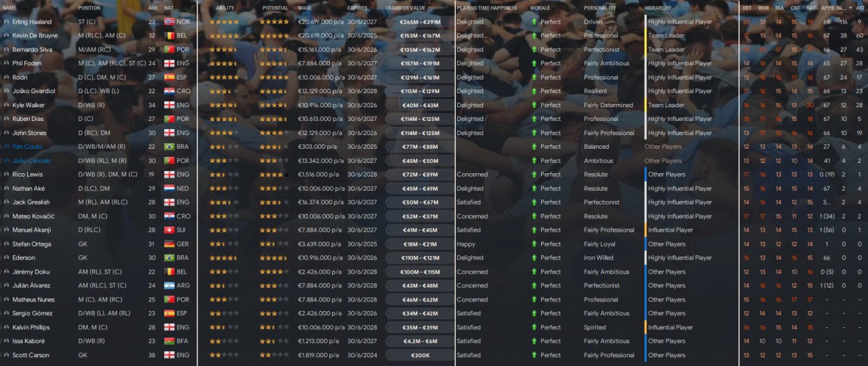The image size is (868, 366).
Task: Click the Brazil flag in Ederson's row
Action: [x=169, y=258]
